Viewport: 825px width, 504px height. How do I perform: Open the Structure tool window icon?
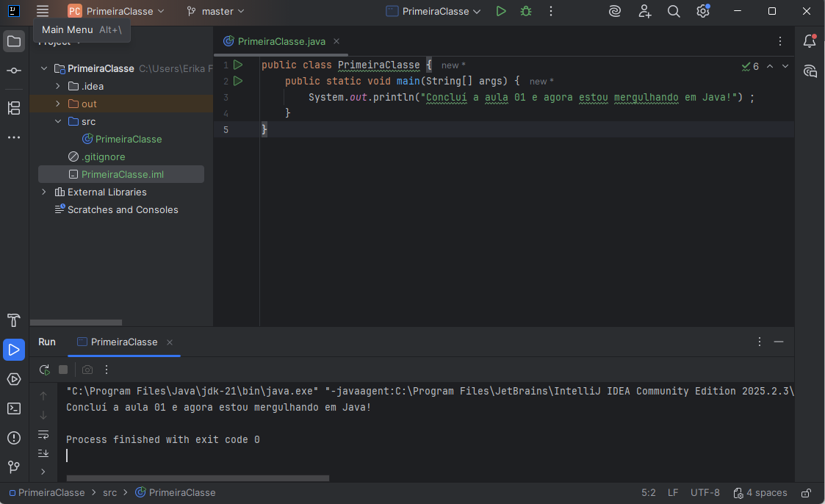point(14,108)
